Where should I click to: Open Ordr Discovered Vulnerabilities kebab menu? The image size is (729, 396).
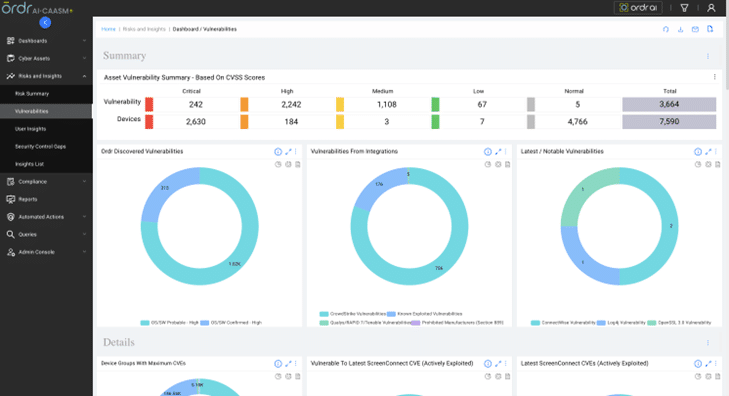[x=296, y=152]
